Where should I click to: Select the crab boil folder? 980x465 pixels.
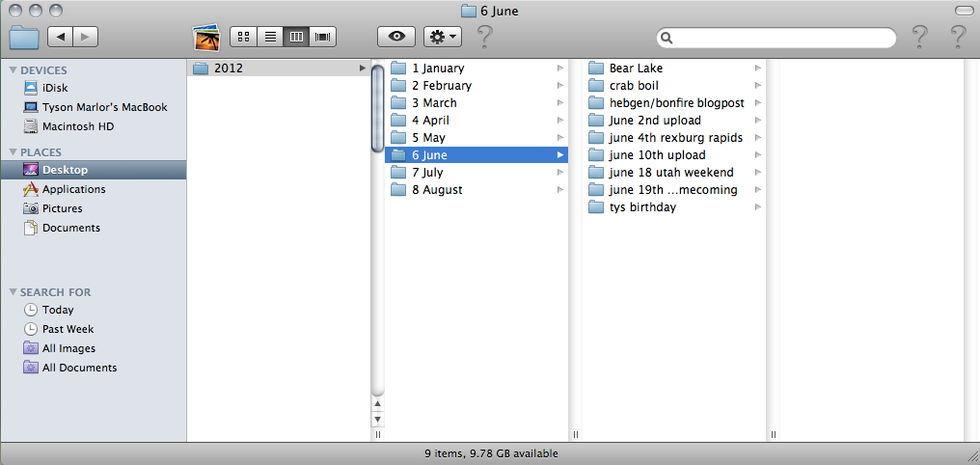673,86
